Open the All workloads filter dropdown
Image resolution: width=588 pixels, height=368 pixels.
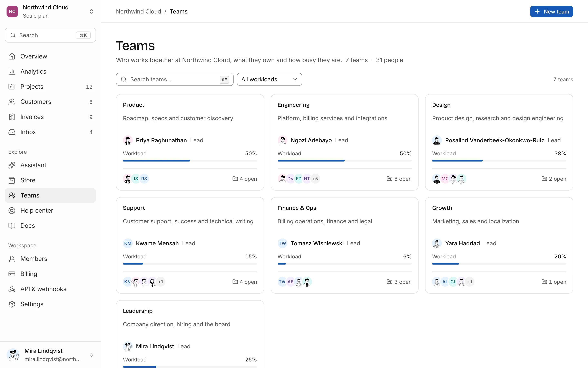pyautogui.click(x=269, y=79)
